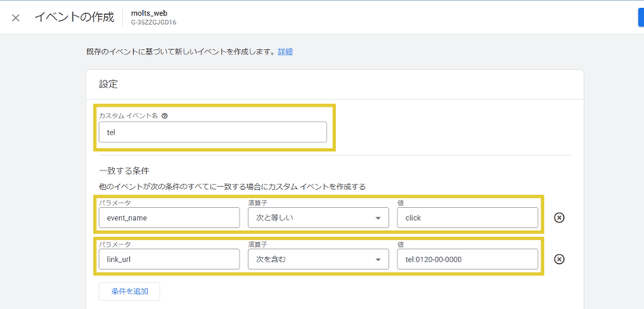Click the 条件を追加 button
The height and width of the screenshot is (309, 644).
[x=129, y=292]
